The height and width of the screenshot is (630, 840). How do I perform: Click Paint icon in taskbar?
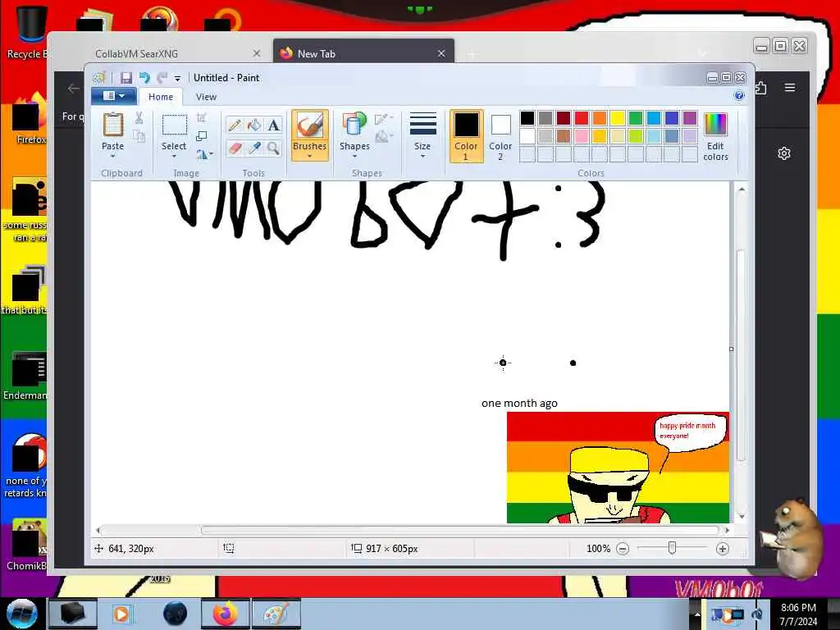click(x=276, y=614)
